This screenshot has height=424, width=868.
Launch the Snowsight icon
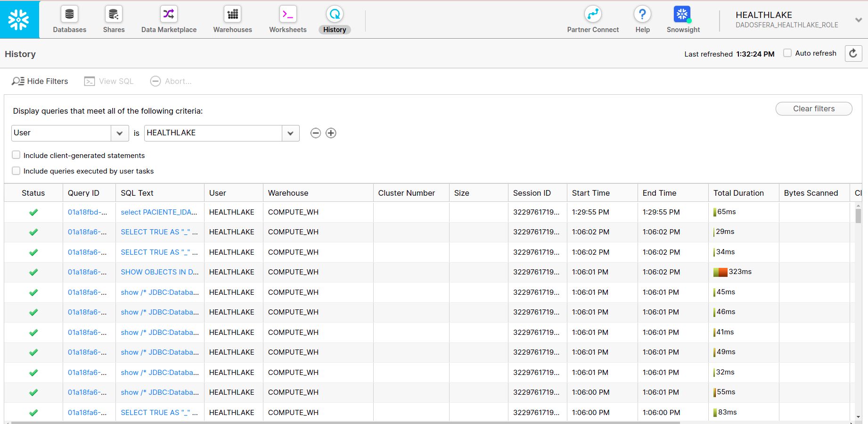point(682,14)
